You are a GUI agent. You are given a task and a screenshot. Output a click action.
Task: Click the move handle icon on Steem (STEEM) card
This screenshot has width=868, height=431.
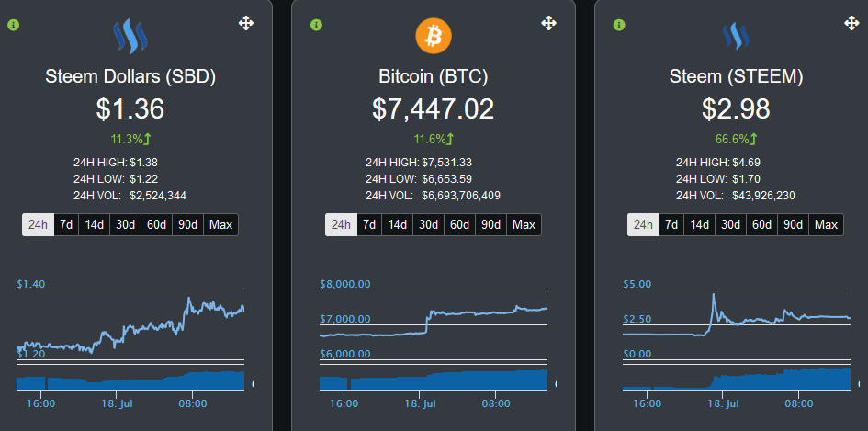pyautogui.click(x=851, y=23)
